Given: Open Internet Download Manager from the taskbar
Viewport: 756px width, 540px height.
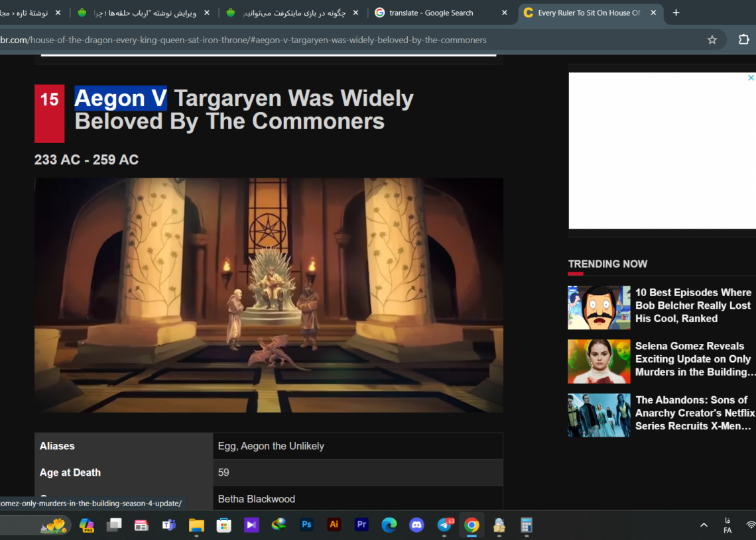Looking at the screenshot, I should pyautogui.click(x=279, y=524).
